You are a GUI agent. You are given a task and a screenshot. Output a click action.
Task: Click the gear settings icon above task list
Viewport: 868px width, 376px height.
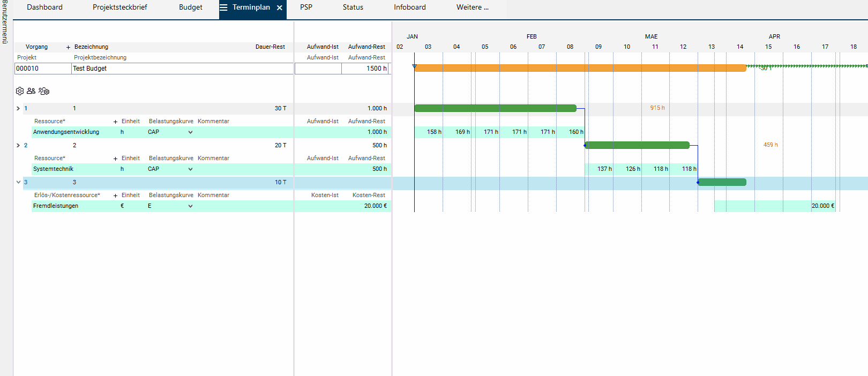[x=20, y=91]
